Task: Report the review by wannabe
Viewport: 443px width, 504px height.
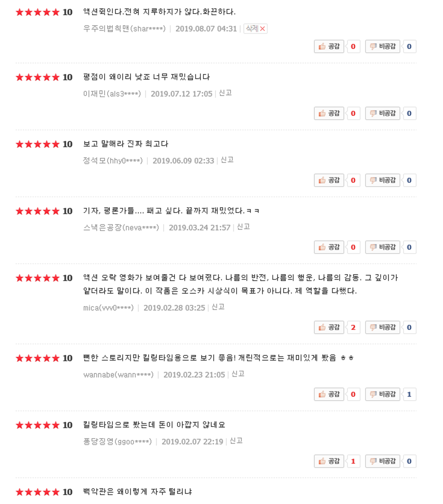Action: tap(238, 374)
